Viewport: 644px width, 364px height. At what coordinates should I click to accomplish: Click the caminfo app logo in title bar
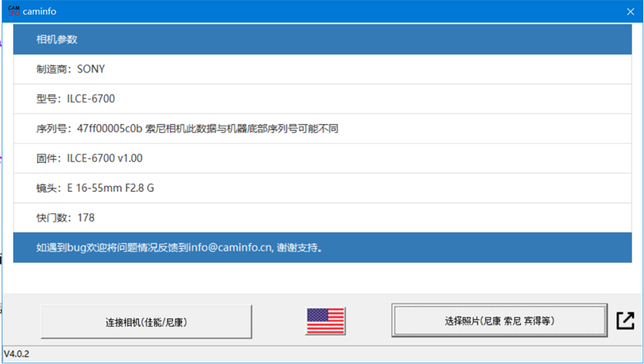coord(14,11)
